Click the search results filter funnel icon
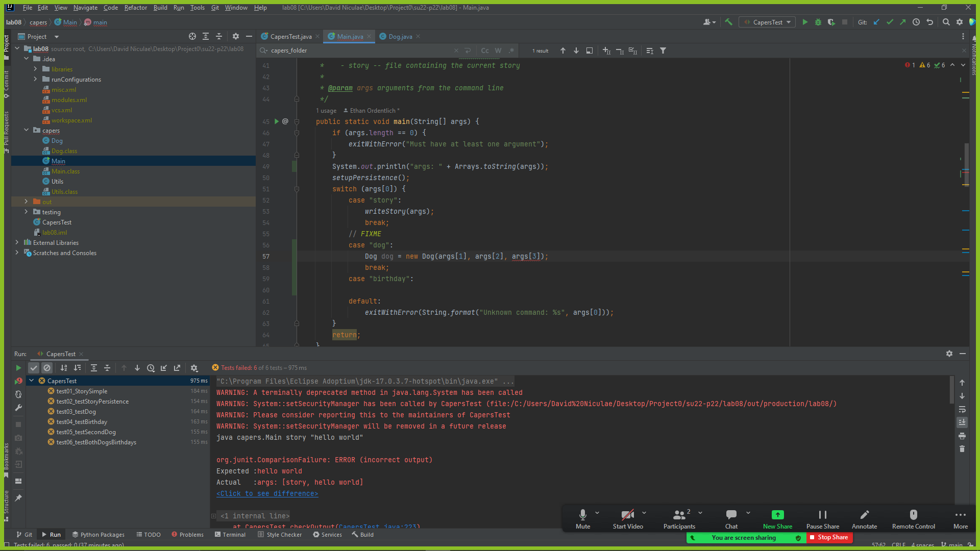The height and width of the screenshot is (551, 980). click(x=663, y=51)
